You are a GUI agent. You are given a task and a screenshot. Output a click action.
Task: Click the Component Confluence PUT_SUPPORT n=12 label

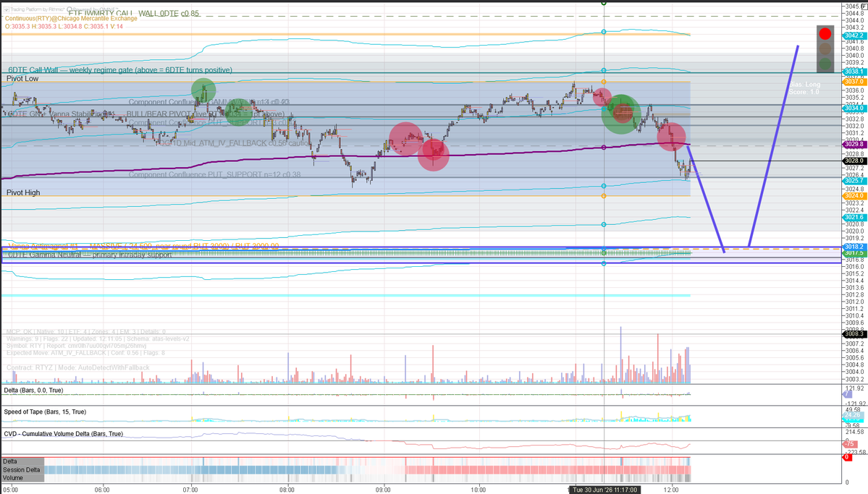tap(215, 174)
